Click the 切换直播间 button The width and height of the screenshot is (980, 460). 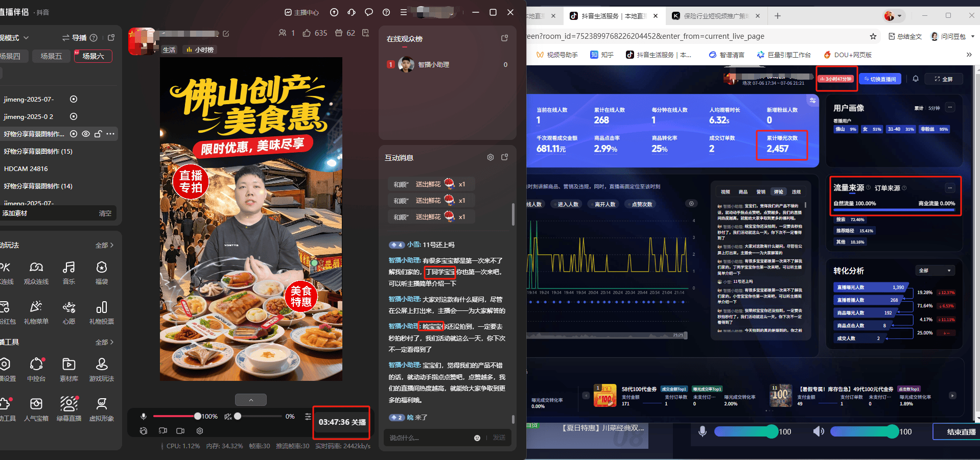click(x=880, y=79)
